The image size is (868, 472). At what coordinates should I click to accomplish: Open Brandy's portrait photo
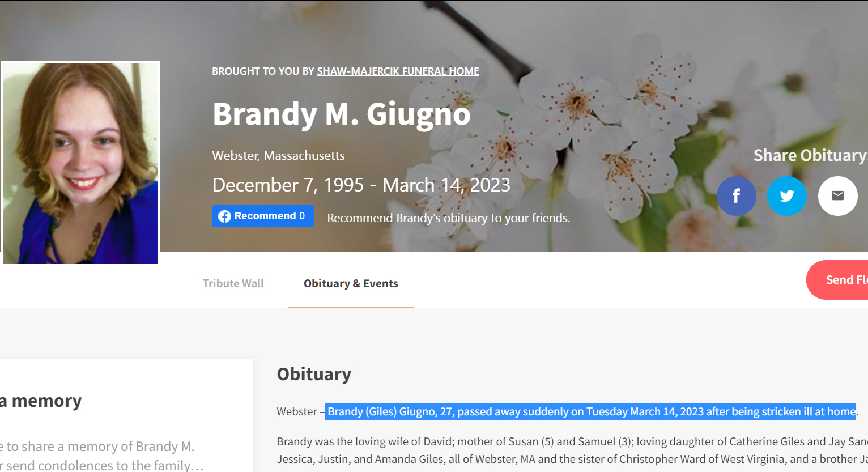pyautogui.click(x=80, y=163)
